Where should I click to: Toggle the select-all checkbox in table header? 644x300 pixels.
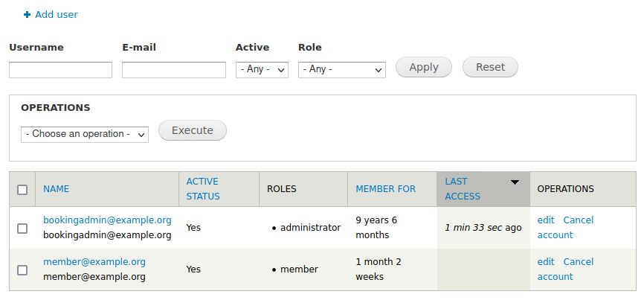[x=22, y=190]
